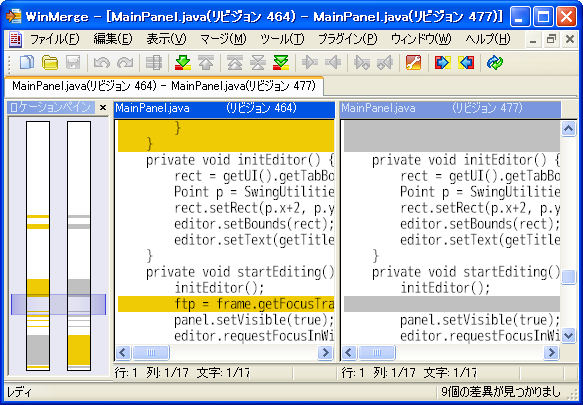Viewport: 583px width, 405px height.
Task: Open the ウィンドウ(W) menu
Action: coord(421,39)
